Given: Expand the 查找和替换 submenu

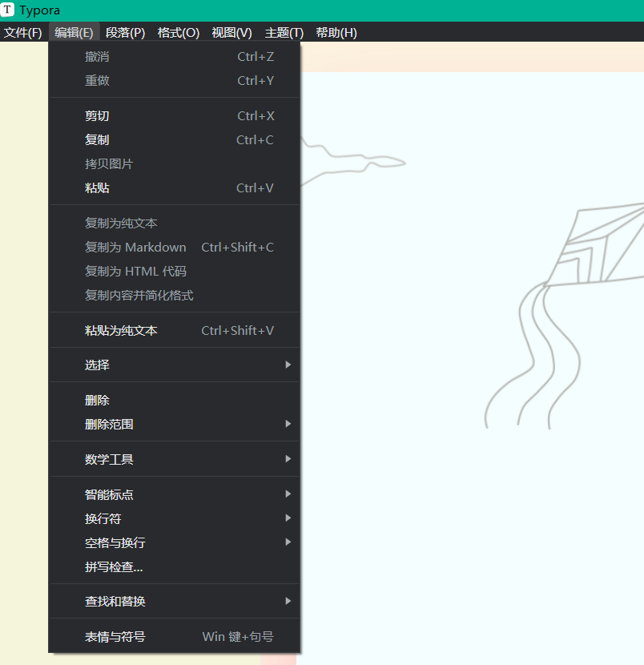Looking at the screenshot, I should tap(175, 602).
